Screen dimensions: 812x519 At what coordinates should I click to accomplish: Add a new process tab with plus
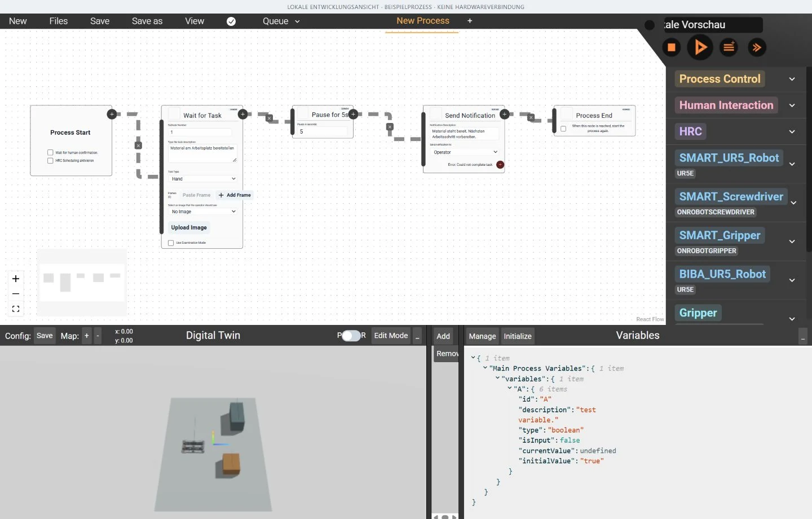click(470, 21)
